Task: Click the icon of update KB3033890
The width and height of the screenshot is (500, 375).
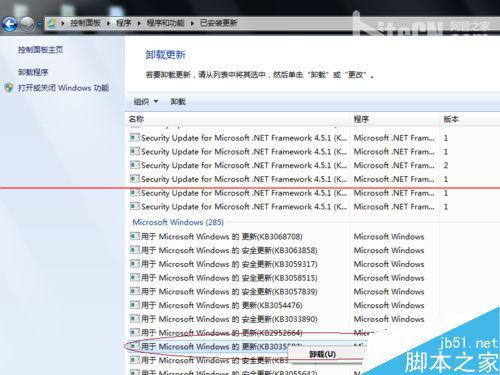Action: 134,319
